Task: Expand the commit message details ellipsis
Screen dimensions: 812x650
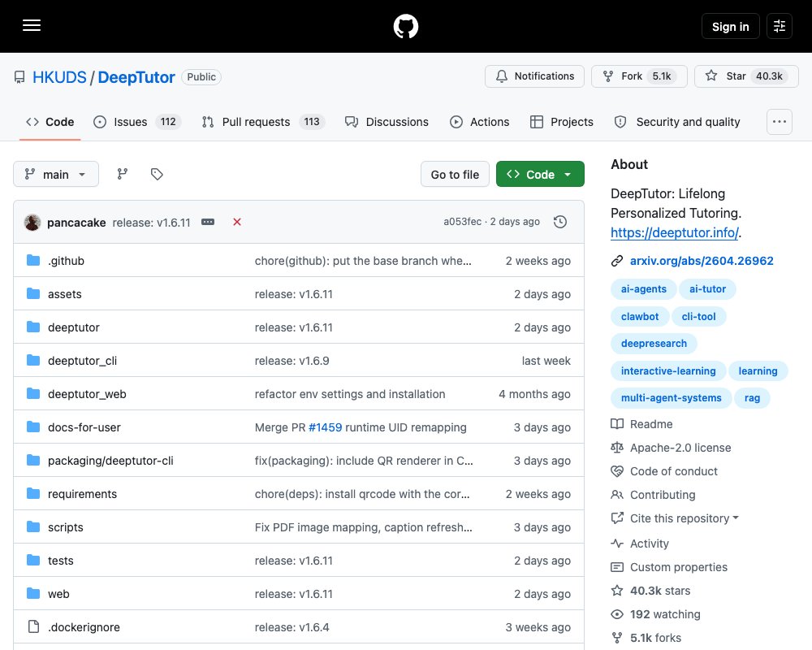Action: [208, 222]
